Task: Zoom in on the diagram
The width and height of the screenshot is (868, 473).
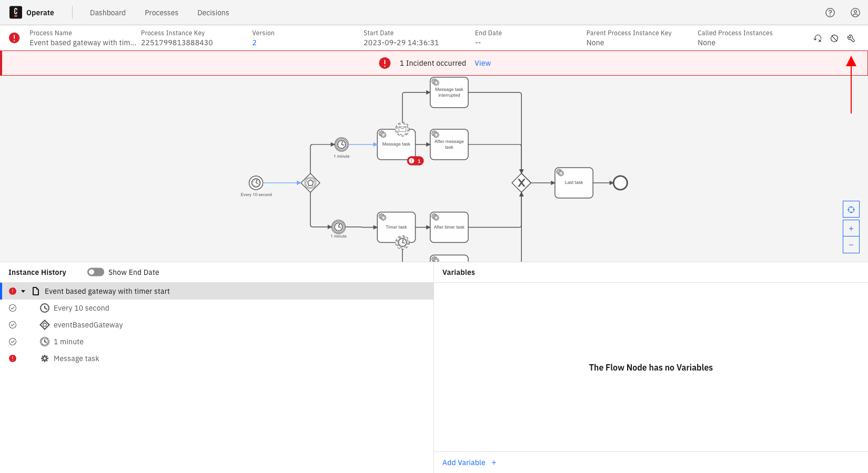Action: [x=851, y=229]
